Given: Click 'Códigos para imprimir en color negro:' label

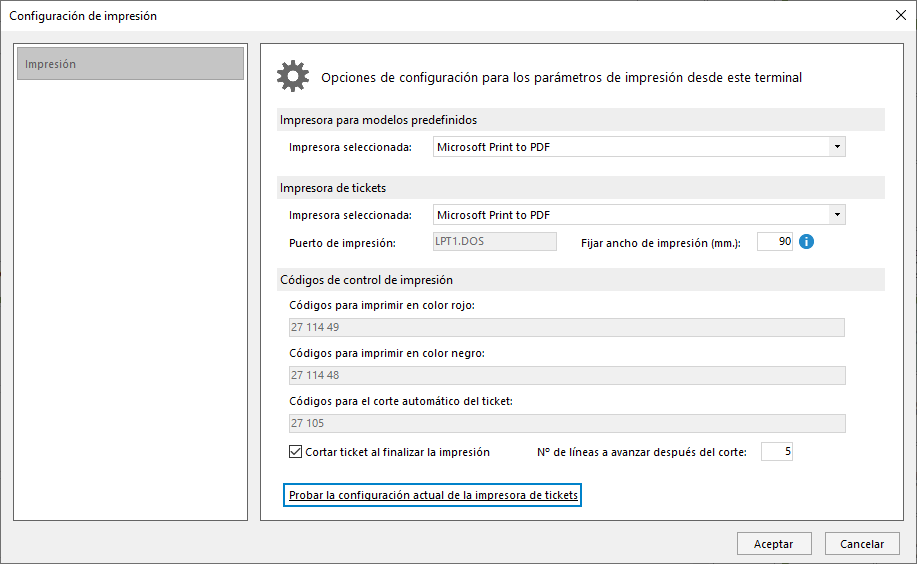Looking at the screenshot, I should coord(387,353).
